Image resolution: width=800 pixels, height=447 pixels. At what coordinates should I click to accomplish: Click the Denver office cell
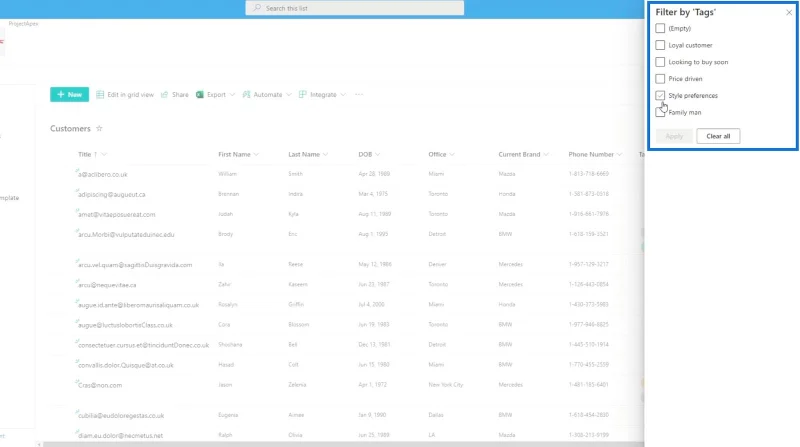coord(437,264)
